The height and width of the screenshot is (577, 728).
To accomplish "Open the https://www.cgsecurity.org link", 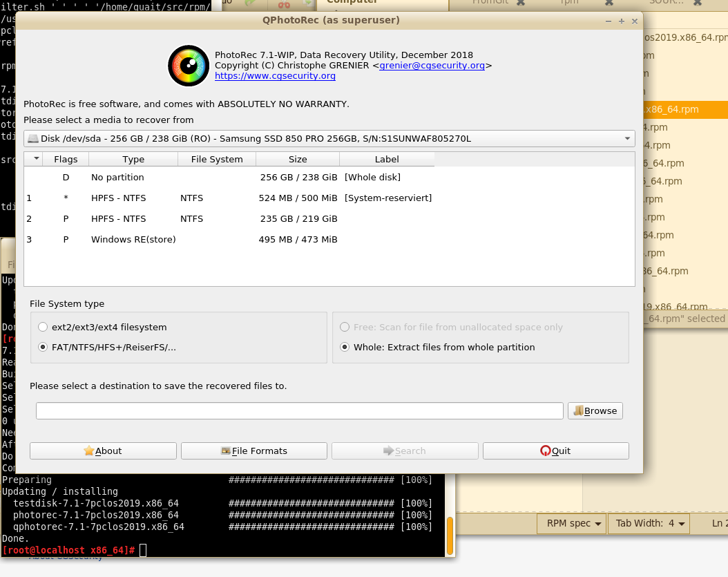I will pyautogui.click(x=275, y=76).
